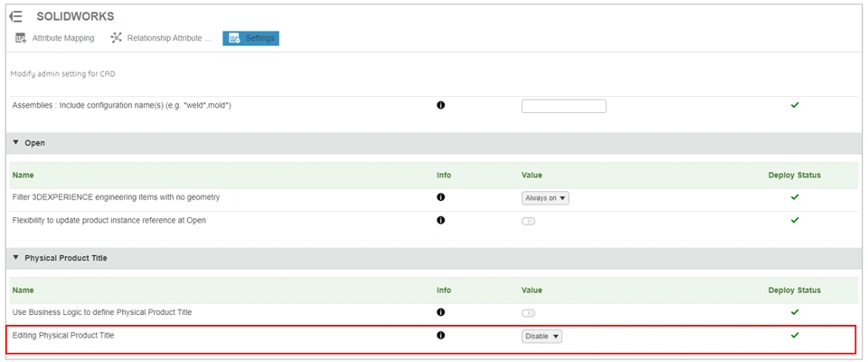Collapse the Open section
868x362 pixels.
pos(16,143)
